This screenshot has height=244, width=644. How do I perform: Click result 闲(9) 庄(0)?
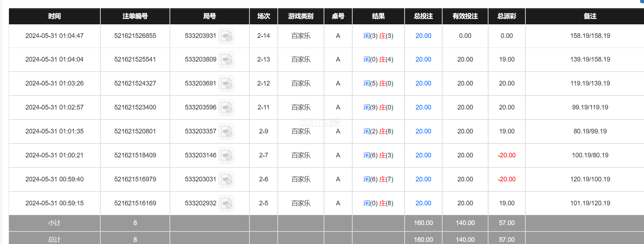(x=378, y=107)
